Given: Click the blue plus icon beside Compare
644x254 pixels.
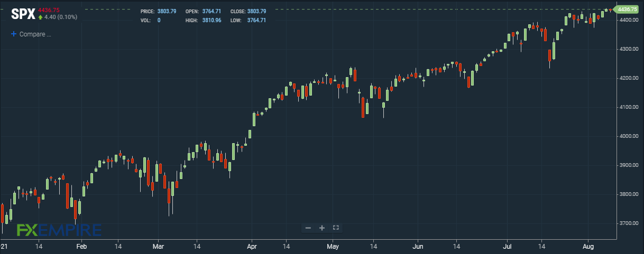Looking at the screenshot, I should pyautogui.click(x=14, y=34).
